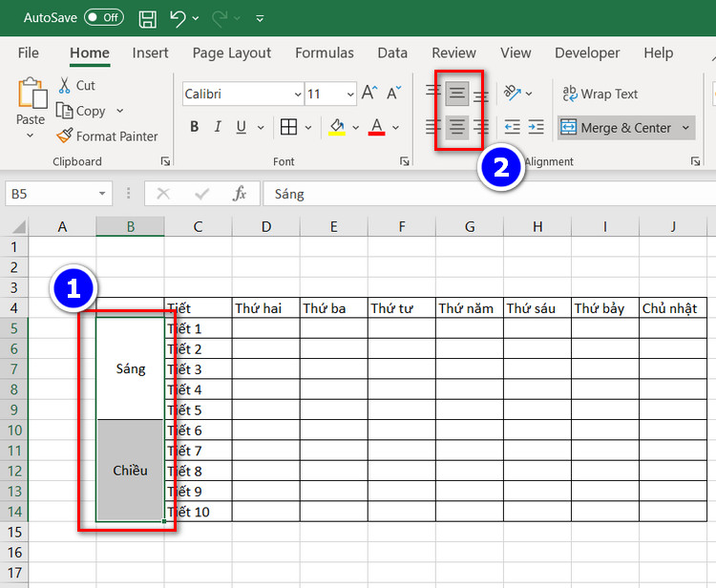Click Increase Font Size icon
The height and width of the screenshot is (588, 716).
click(369, 93)
